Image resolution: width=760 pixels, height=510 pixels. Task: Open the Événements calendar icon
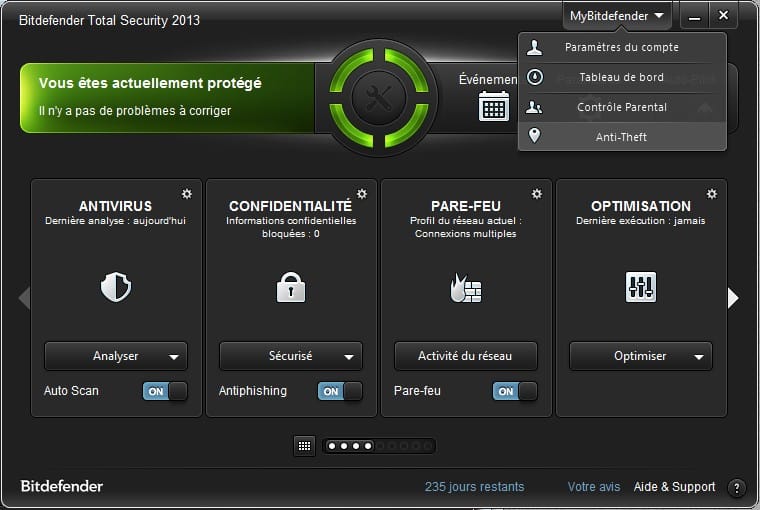494,106
